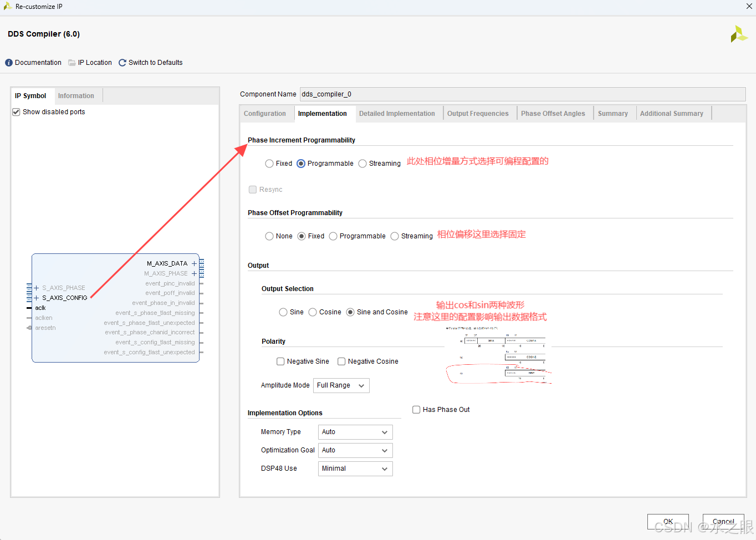This screenshot has height=540, width=756.
Task: Choose Sine output selection
Action: click(x=283, y=312)
